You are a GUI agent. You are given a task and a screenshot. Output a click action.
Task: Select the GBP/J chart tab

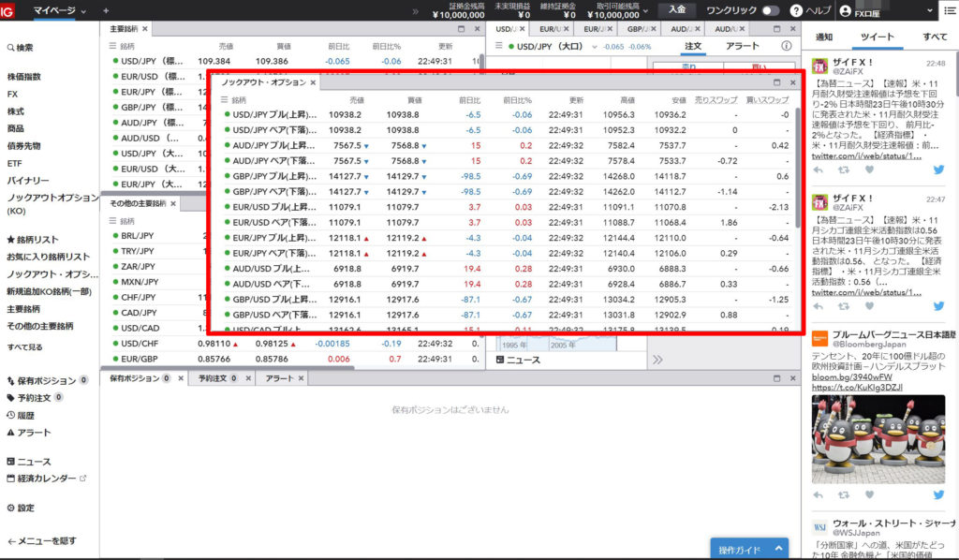click(x=640, y=29)
